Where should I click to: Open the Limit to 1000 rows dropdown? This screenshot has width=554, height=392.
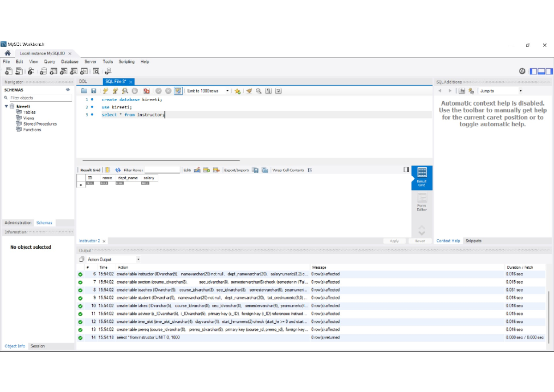[x=208, y=91]
